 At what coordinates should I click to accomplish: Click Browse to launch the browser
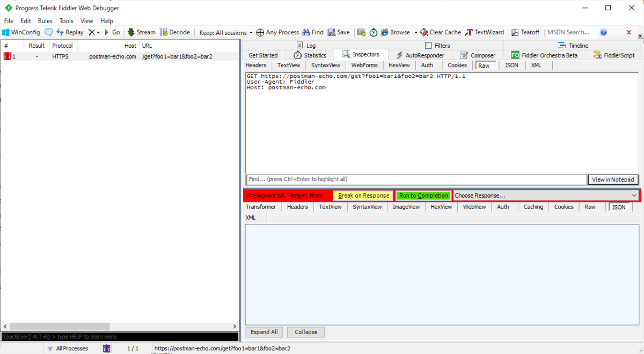coord(396,32)
